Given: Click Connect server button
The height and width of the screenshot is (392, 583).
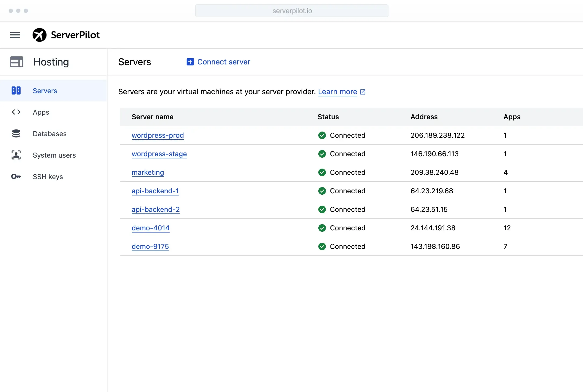Looking at the screenshot, I should click(x=224, y=62).
